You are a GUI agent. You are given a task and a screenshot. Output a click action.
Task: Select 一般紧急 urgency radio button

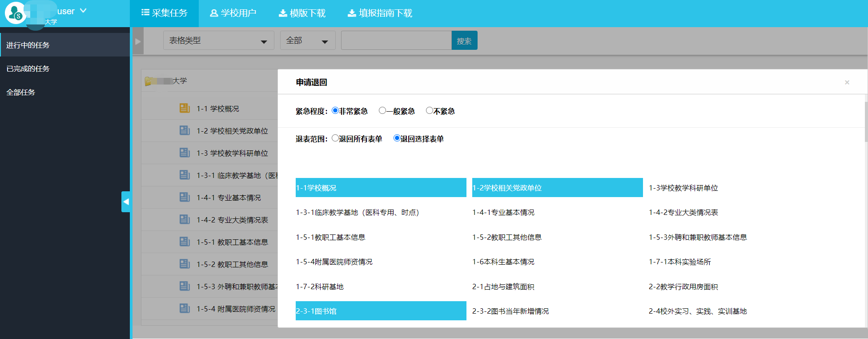click(382, 110)
